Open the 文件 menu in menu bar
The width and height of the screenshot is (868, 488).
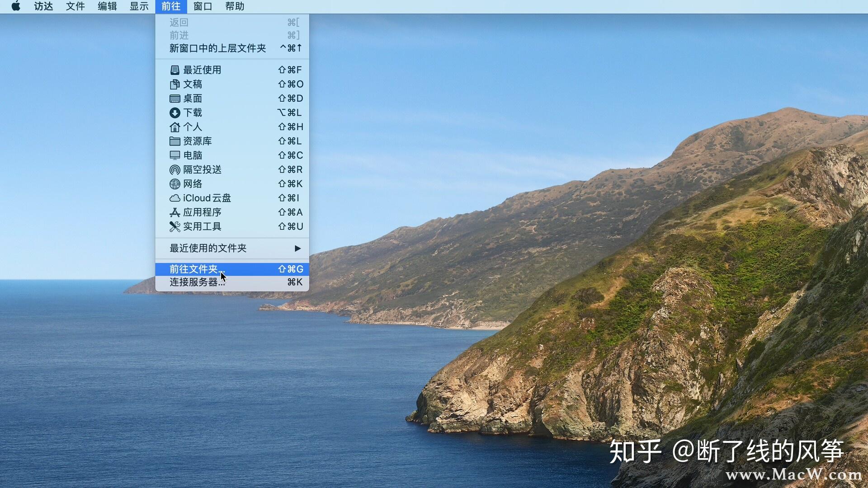[x=75, y=6]
